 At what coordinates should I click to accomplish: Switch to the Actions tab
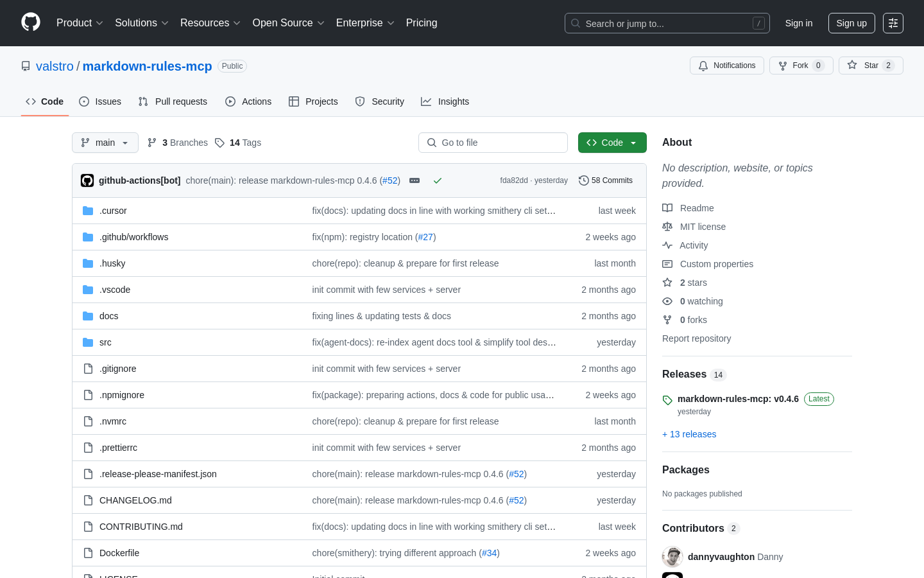tap(248, 101)
